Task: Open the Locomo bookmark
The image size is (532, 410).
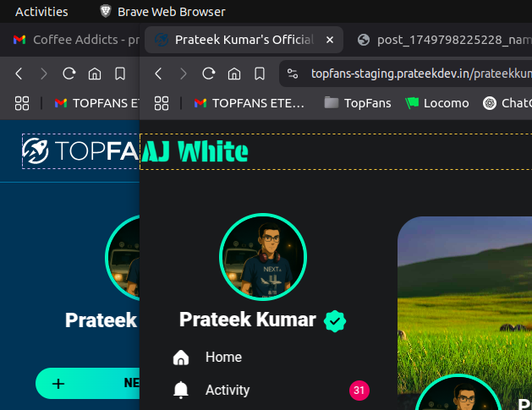Action: tap(437, 103)
